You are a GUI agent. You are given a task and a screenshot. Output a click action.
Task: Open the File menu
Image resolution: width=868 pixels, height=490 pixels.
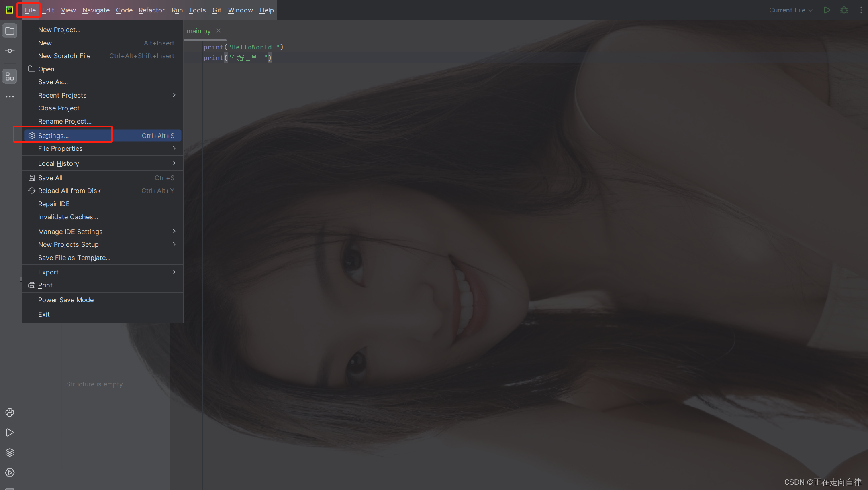coord(30,10)
